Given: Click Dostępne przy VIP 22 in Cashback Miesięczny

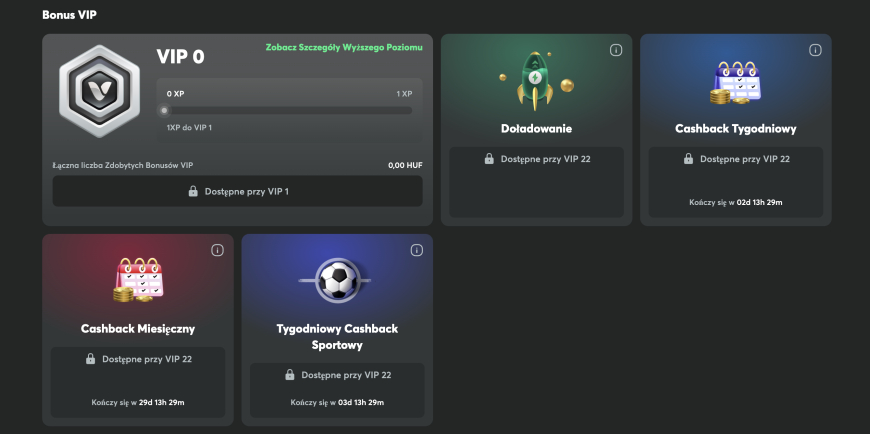Looking at the screenshot, I should click(147, 359).
